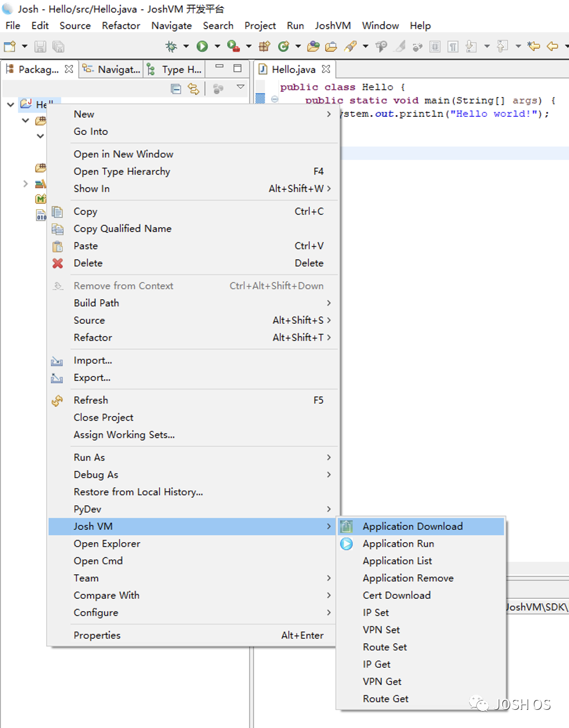Toggle Block Selection Mode toolbar icon

point(435,46)
